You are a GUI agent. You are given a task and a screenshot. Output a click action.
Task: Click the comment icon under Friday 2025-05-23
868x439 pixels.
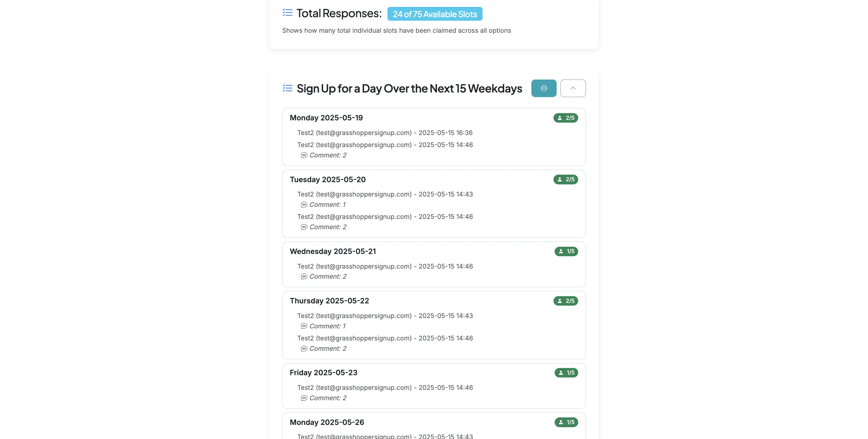click(304, 398)
